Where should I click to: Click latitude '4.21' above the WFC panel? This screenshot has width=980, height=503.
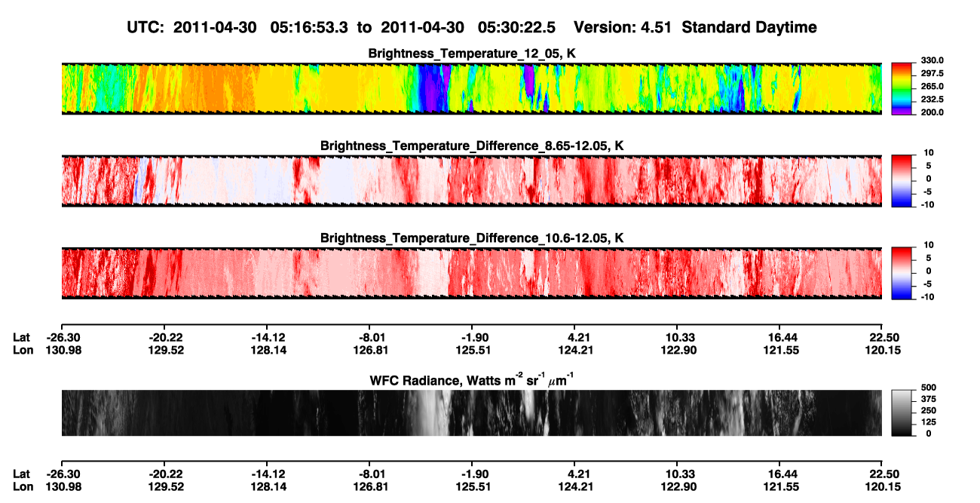pyautogui.click(x=577, y=338)
